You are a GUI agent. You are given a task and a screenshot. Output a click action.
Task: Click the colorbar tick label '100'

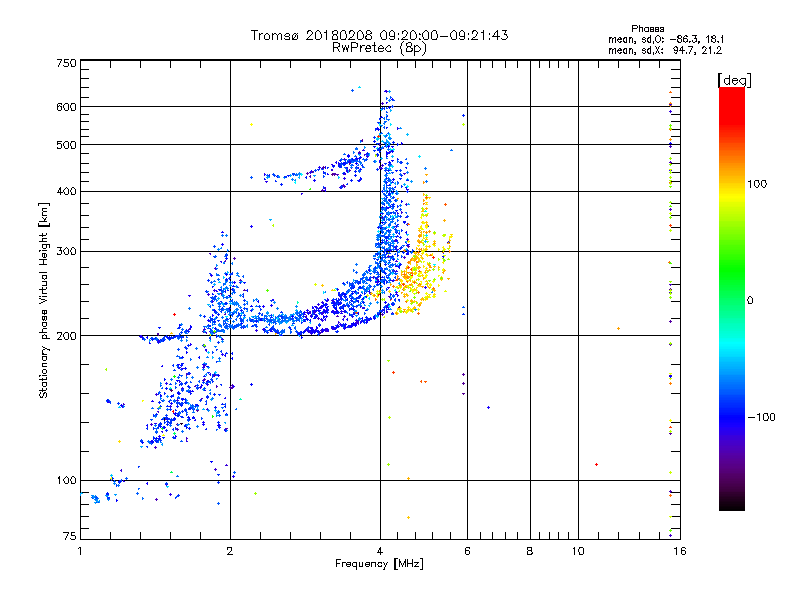pyautogui.click(x=757, y=184)
